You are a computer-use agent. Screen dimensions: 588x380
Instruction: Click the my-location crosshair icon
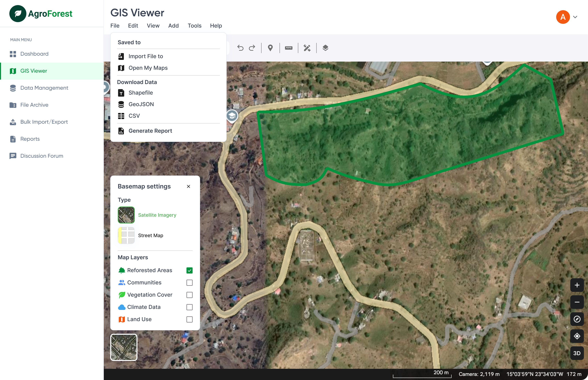[x=577, y=336]
